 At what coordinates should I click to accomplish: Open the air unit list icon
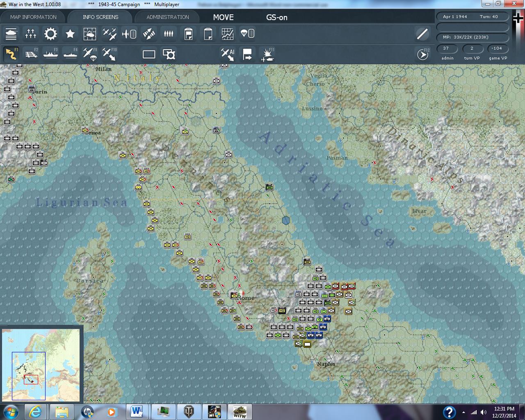pyautogui.click(x=129, y=34)
